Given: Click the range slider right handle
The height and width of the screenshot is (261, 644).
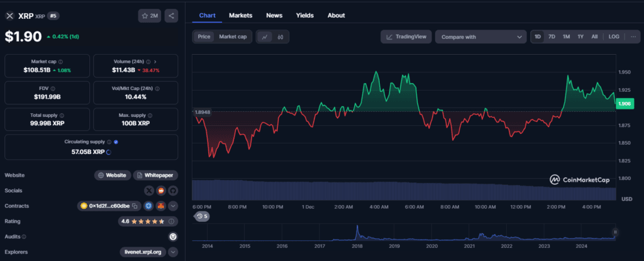Looking at the screenshot, I should click(615, 232).
